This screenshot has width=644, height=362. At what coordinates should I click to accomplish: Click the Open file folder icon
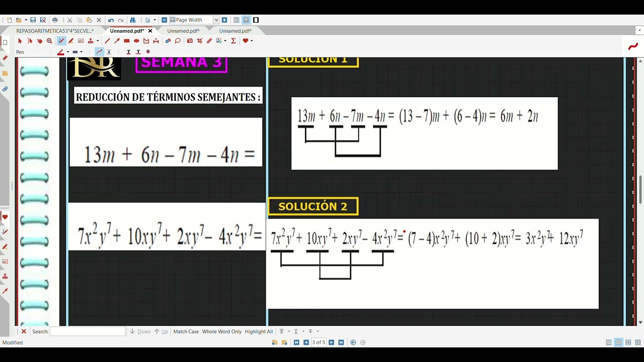tap(19, 20)
